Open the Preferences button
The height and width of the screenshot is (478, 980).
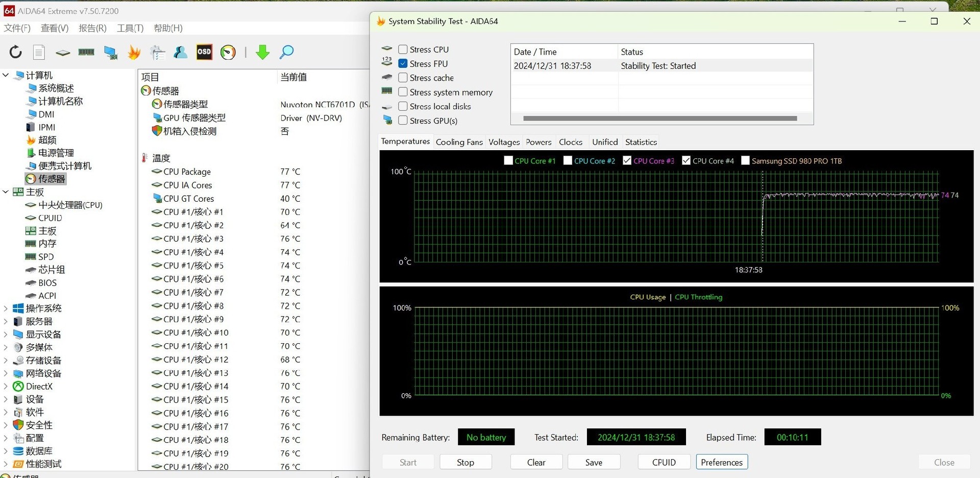722,462
